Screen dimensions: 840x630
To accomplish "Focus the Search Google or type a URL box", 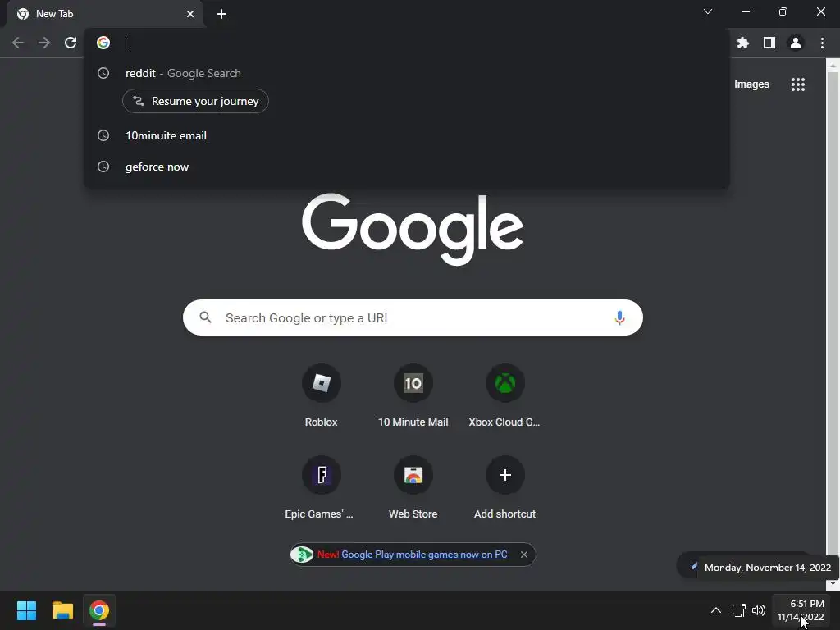I will tap(413, 317).
